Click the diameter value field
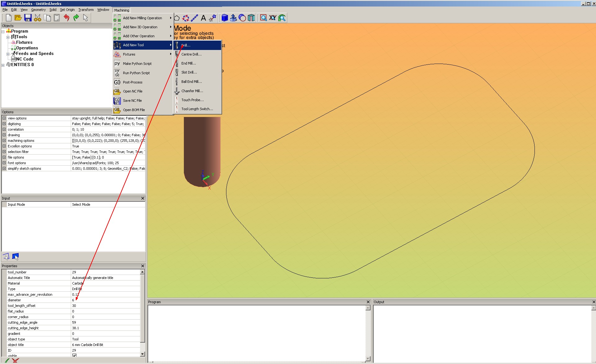Screen dimensions: 596x364 106,300
